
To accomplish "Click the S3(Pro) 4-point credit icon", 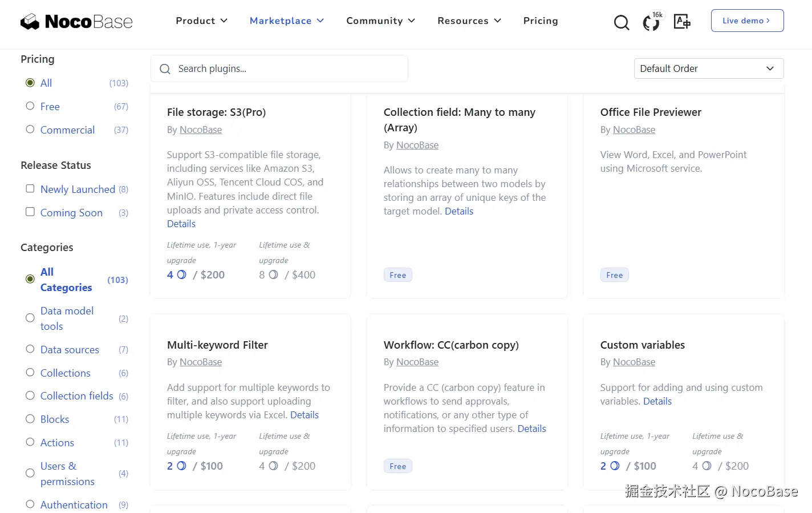I will coord(182,274).
